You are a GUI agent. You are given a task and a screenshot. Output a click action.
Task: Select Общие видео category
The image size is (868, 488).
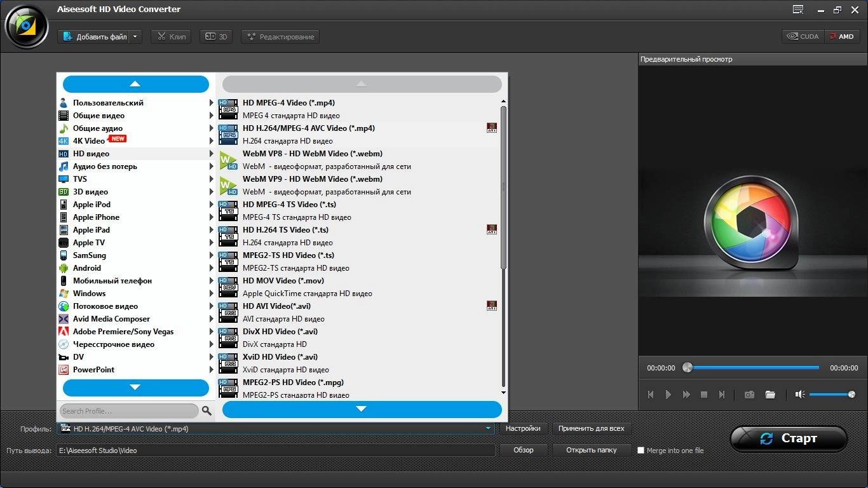coord(136,116)
